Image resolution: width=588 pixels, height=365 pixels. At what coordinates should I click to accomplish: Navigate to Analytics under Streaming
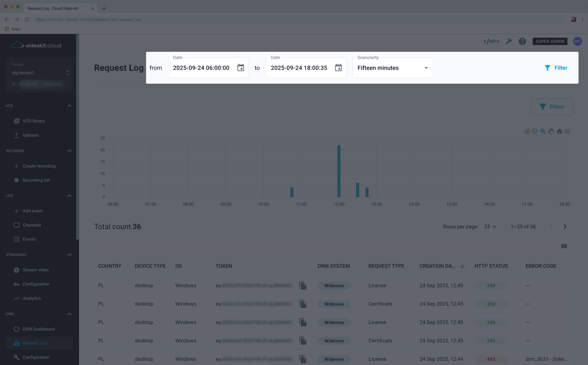click(x=32, y=298)
